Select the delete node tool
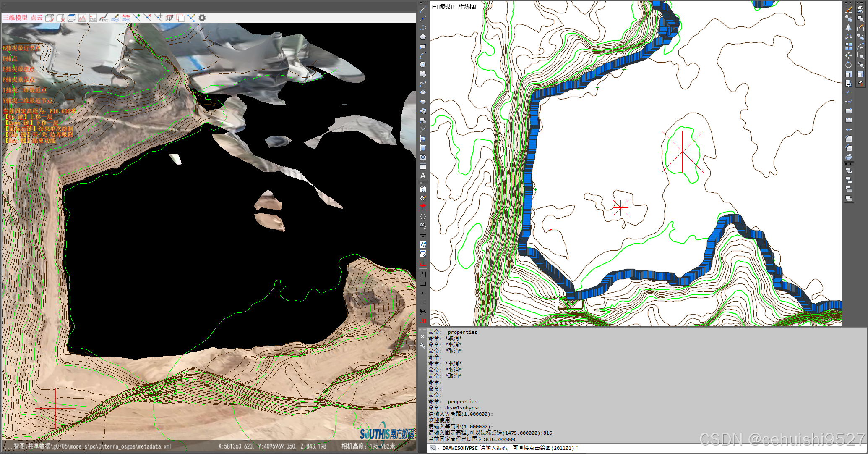 pyautogui.click(x=148, y=18)
